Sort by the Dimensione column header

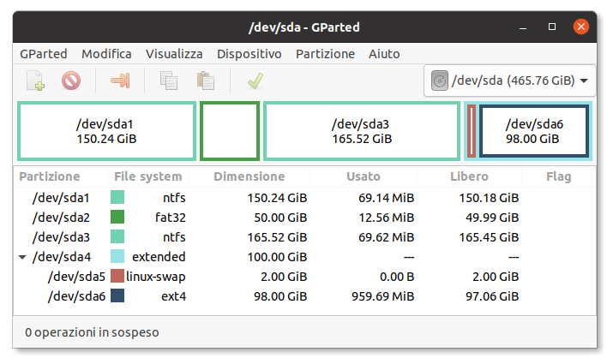(249, 176)
